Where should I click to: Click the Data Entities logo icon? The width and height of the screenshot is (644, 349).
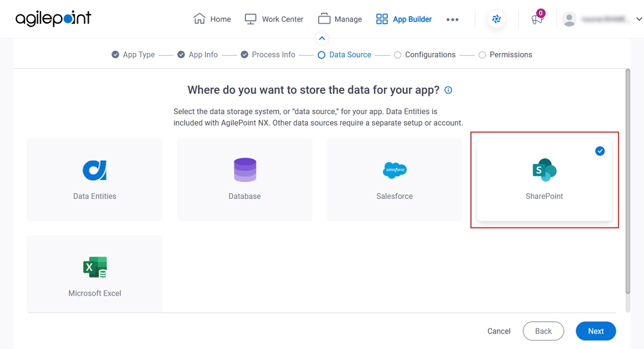tap(95, 170)
